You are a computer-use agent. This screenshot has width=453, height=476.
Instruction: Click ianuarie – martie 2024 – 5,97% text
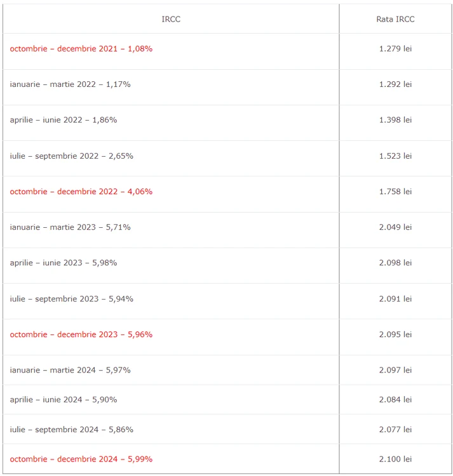point(70,370)
